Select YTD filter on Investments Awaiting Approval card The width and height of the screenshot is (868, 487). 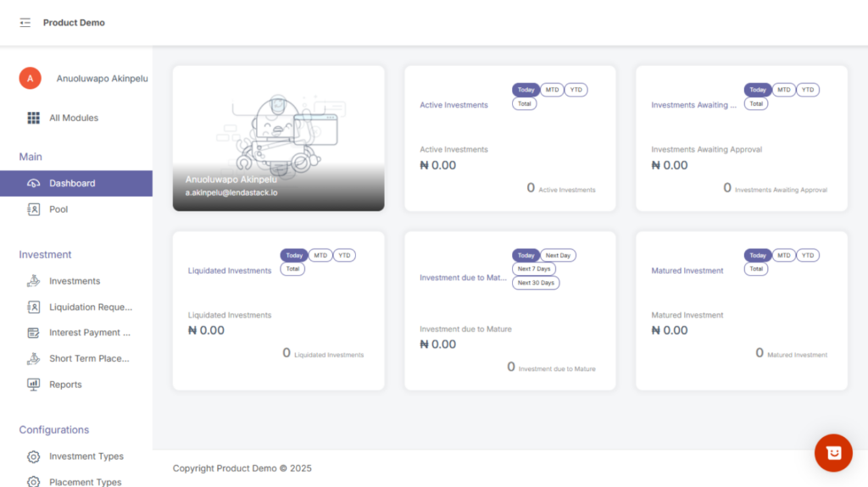[808, 90]
